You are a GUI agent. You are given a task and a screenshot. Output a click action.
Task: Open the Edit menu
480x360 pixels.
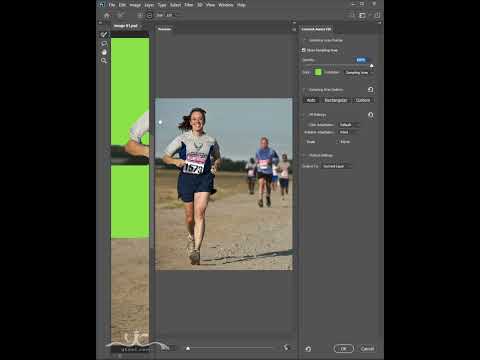click(x=122, y=5)
